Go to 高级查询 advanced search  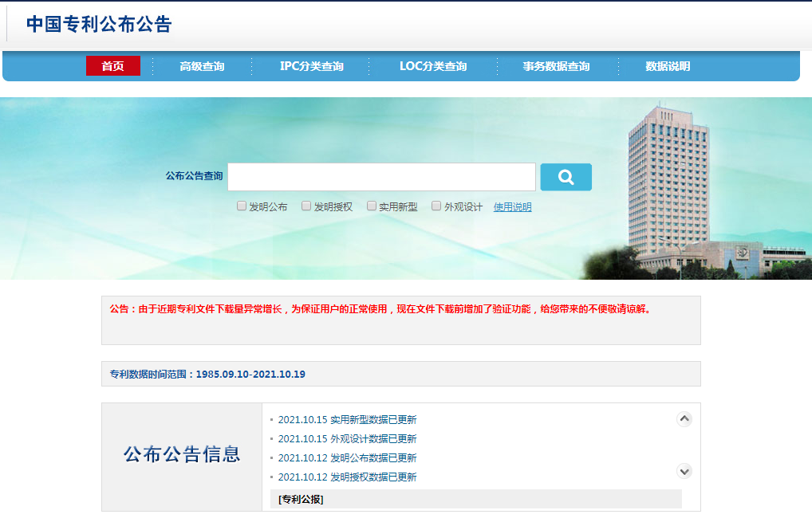click(x=202, y=66)
